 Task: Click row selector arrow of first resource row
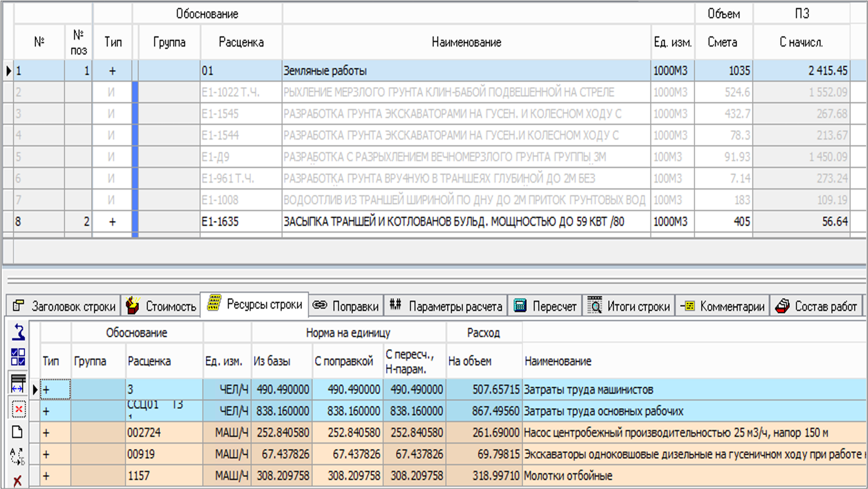point(35,390)
